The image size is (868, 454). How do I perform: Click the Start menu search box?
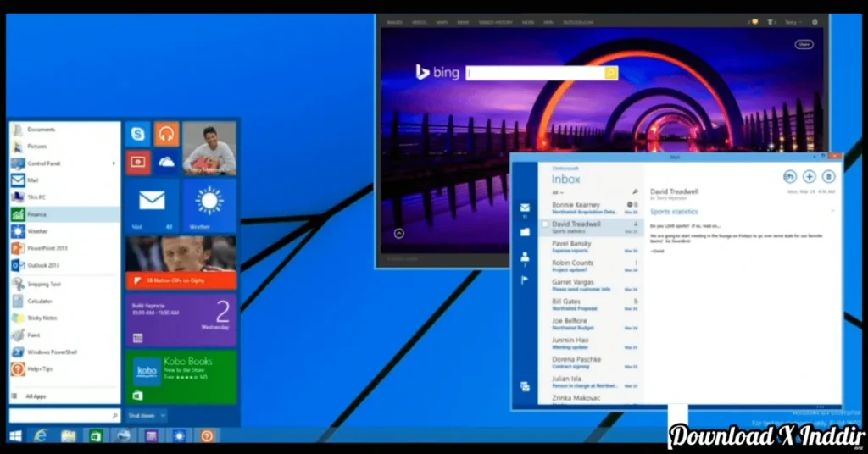tap(64, 415)
